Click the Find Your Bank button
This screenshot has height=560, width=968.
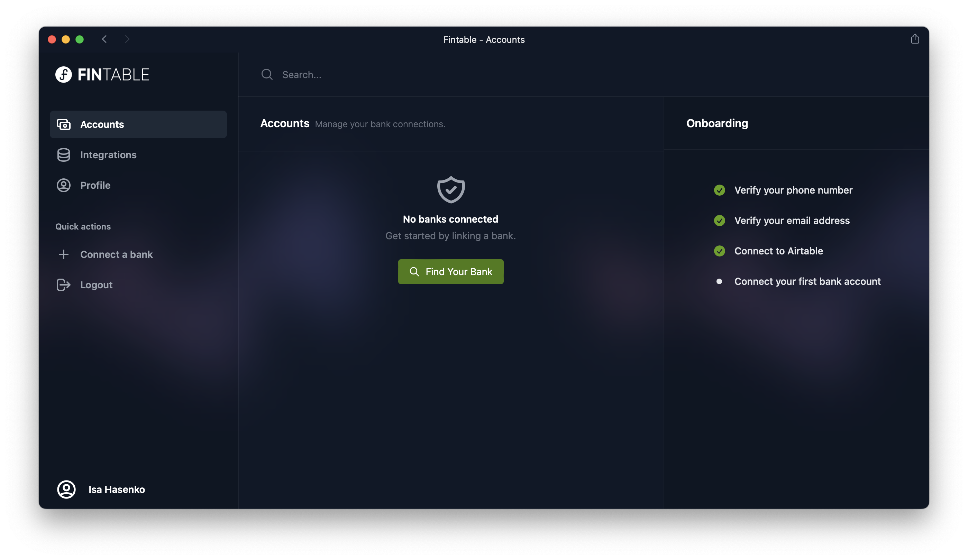click(x=450, y=271)
